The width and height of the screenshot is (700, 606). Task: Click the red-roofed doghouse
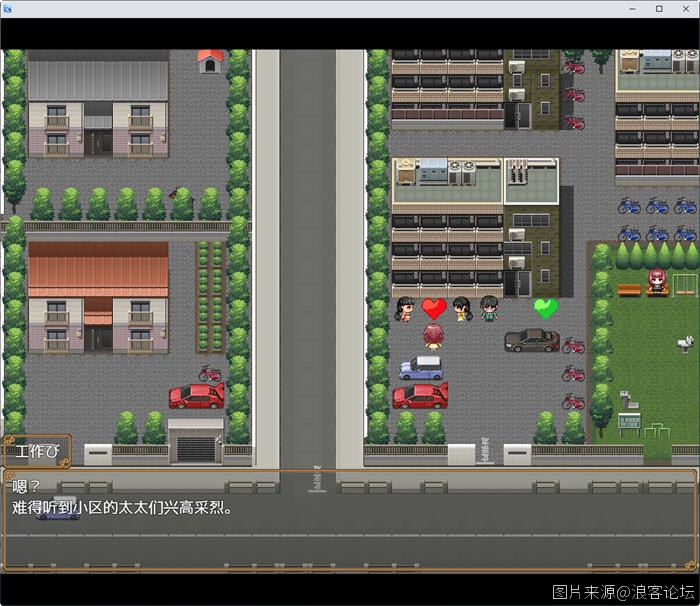(x=210, y=62)
